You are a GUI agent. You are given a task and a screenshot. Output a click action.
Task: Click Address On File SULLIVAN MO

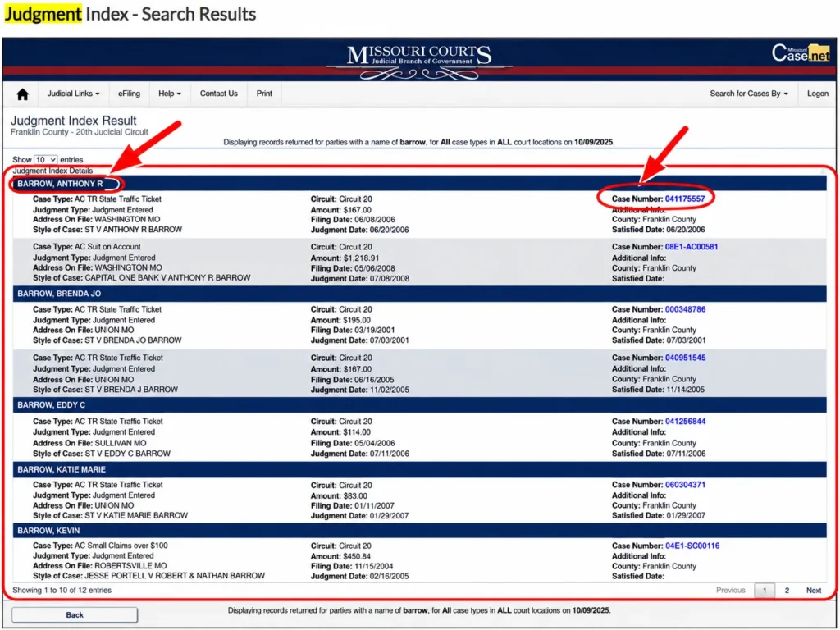[89, 443]
